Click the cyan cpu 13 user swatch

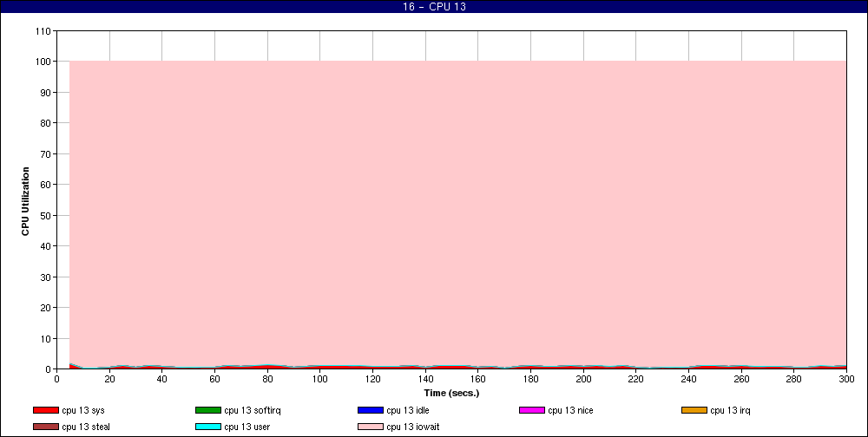(x=208, y=427)
